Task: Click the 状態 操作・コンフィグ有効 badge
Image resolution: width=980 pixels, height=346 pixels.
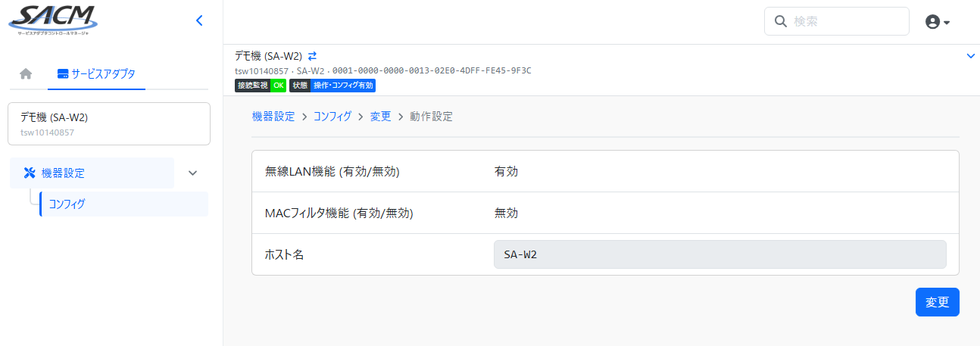Action: 332,86
